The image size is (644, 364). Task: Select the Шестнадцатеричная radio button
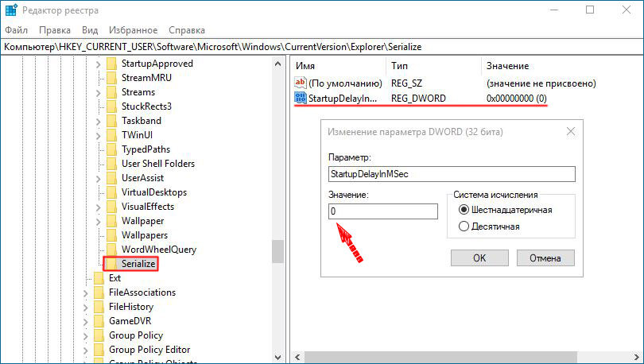click(x=464, y=210)
